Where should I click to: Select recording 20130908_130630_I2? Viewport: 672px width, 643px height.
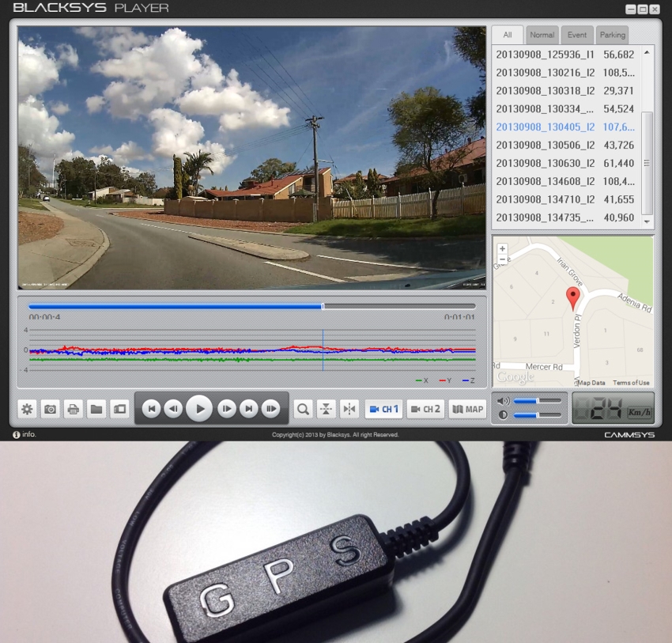pyautogui.click(x=566, y=164)
